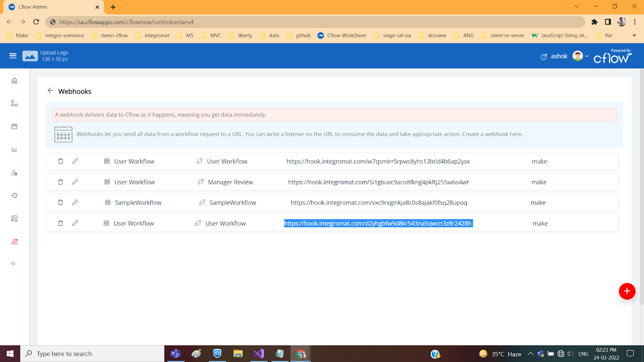Open the ashok user account dropdown
644x362 pixels.
click(x=580, y=56)
